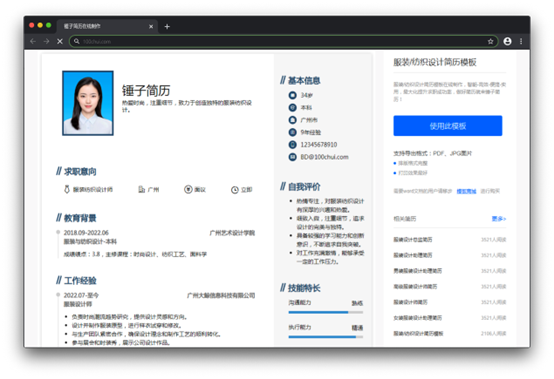Click the resume profile photo

[x=88, y=103]
